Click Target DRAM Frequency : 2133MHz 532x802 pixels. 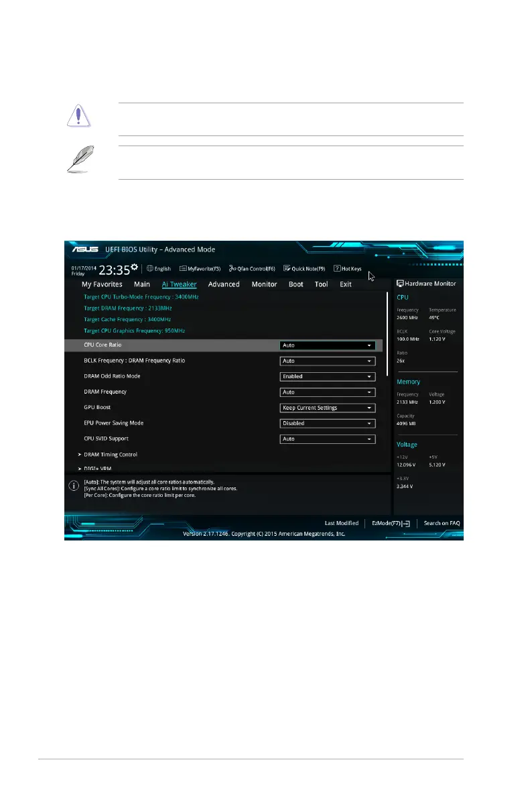point(128,308)
